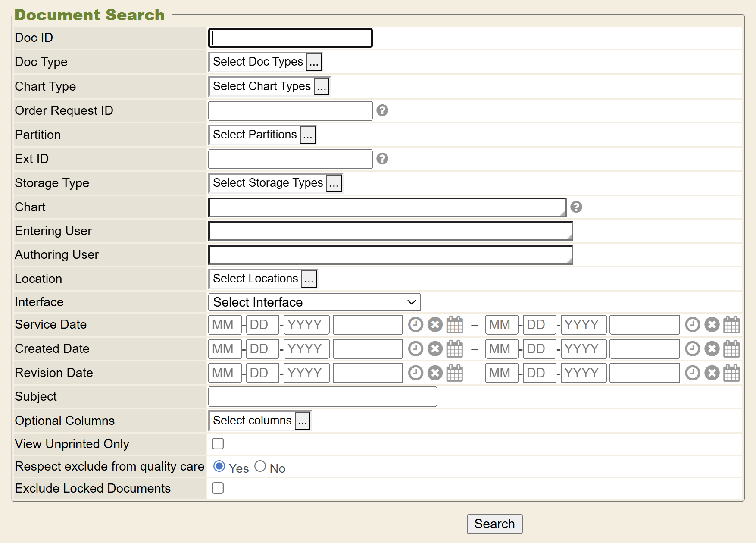Open the Select Interface dropdown

[314, 302]
